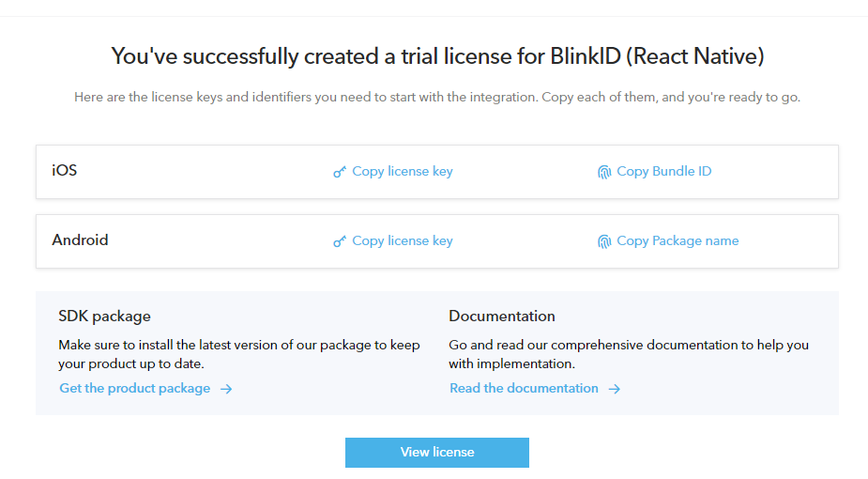This screenshot has height=479, width=868.
Task: Select the Android platform label
Action: click(81, 240)
